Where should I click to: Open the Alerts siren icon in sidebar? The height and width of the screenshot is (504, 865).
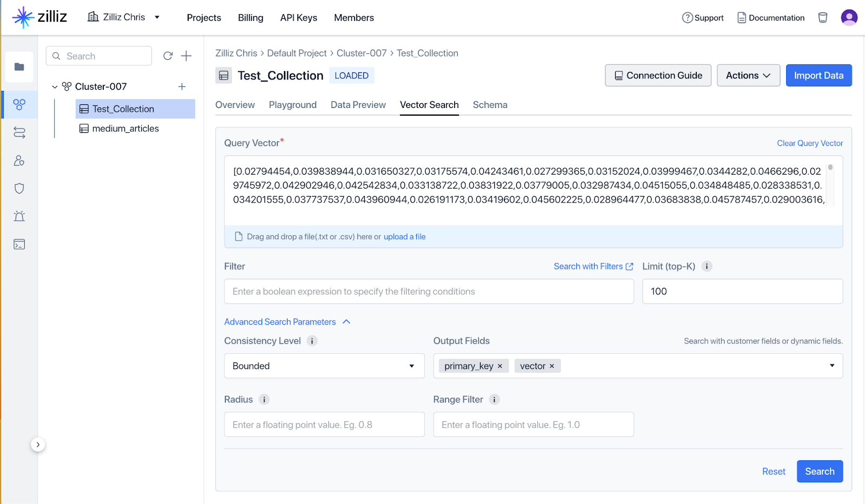[x=19, y=216]
